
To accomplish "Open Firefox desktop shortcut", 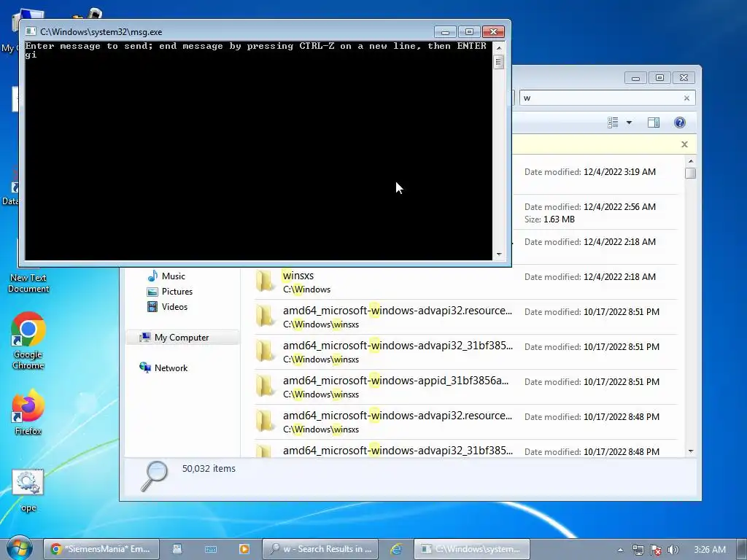I will [x=28, y=413].
